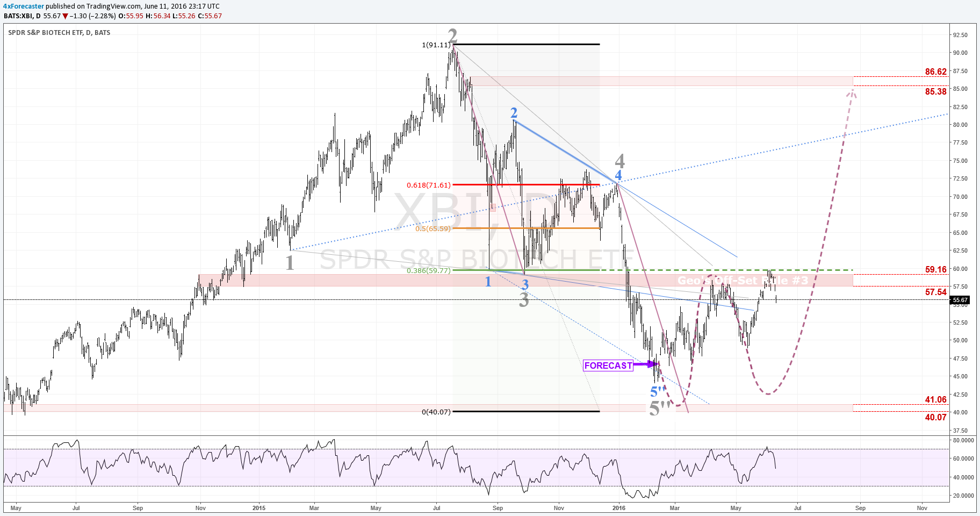
Task: Select the Geo's Off-Set Rule #3 annotation
Action: 743,280
